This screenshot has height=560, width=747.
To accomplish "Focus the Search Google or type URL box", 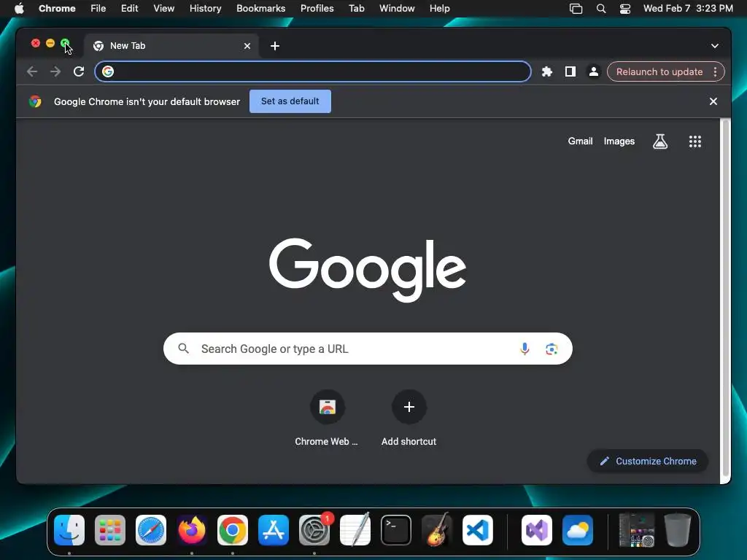I will point(368,349).
